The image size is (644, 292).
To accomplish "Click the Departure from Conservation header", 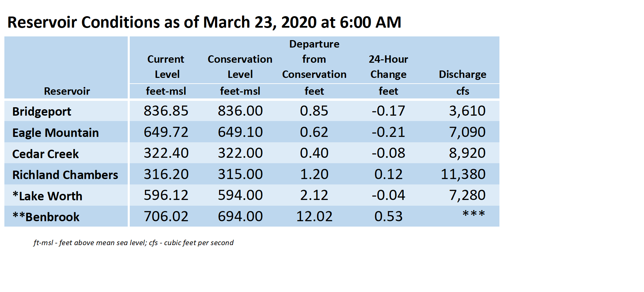I will 314,59.
